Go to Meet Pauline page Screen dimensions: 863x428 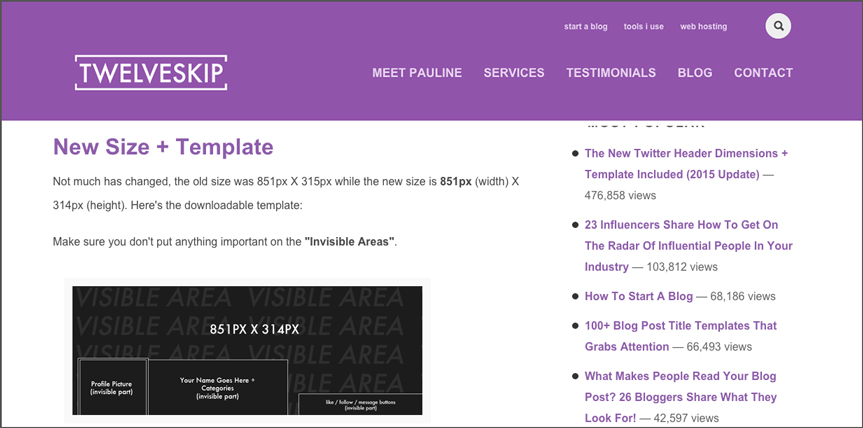[417, 73]
